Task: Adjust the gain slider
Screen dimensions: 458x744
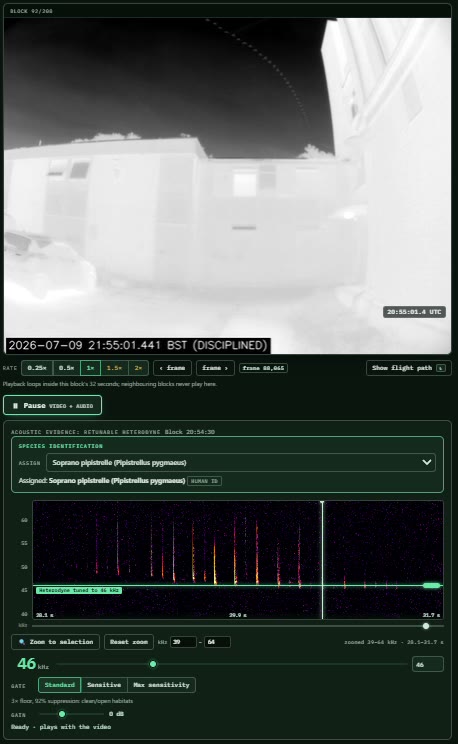Action: pyautogui.click(x=72, y=714)
